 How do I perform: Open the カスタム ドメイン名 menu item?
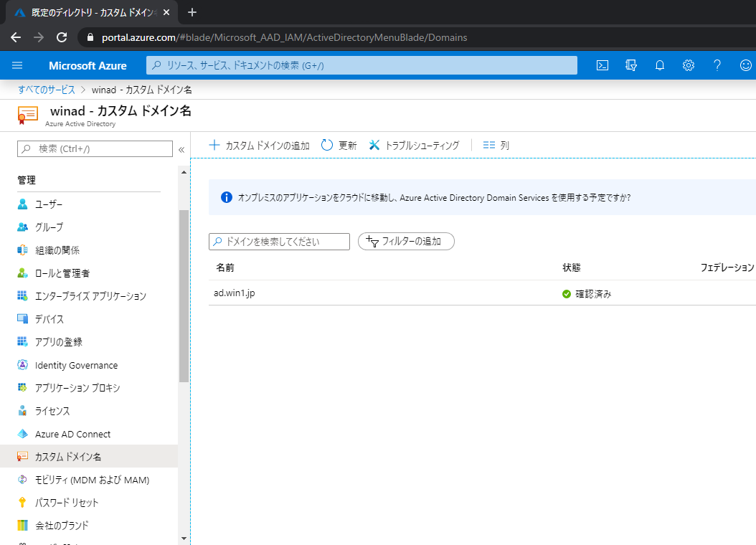click(x=89, y=456)
